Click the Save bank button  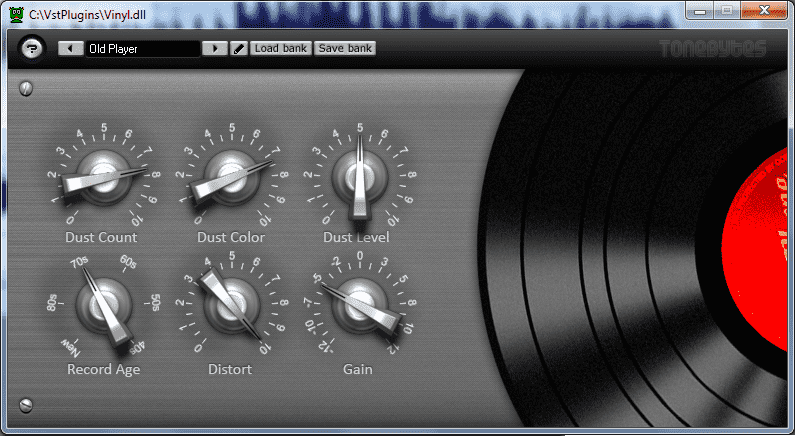pos(345,49)
